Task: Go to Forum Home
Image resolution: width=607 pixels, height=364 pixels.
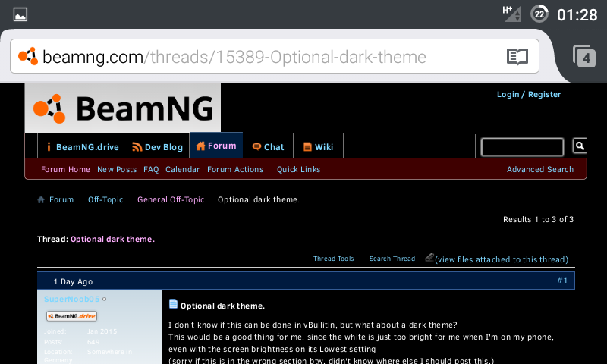Action: tap(65, 169)
